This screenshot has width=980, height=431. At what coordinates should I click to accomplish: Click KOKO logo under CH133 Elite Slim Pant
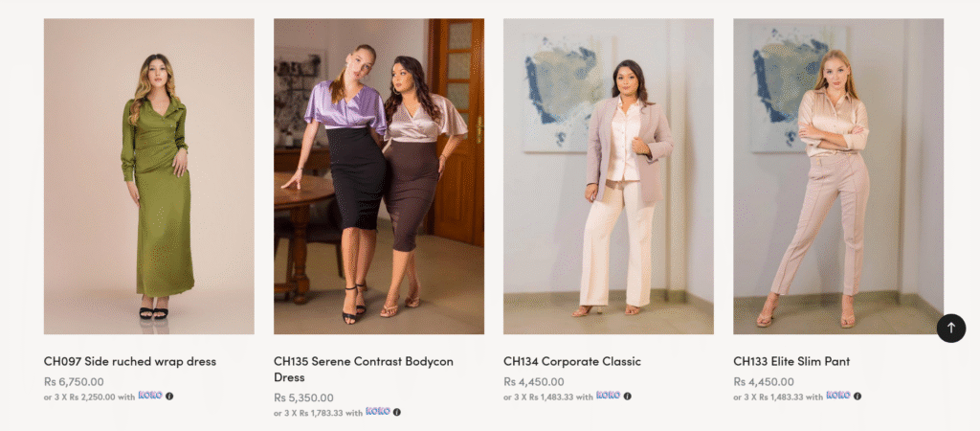838,396
